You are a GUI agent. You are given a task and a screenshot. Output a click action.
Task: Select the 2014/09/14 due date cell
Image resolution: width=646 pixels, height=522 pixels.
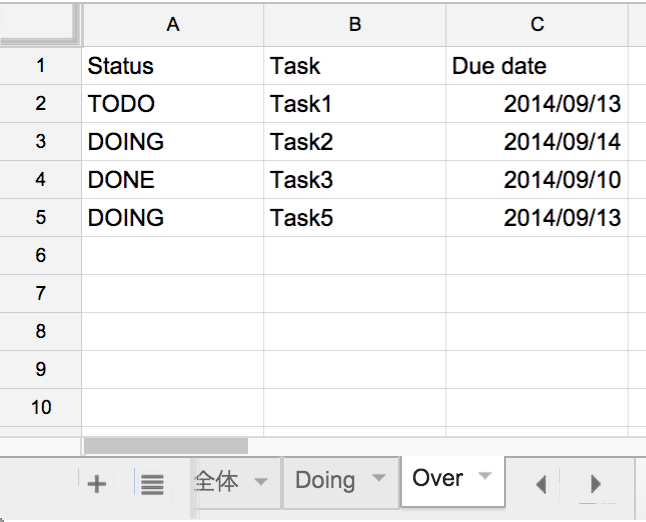[537, 142]
